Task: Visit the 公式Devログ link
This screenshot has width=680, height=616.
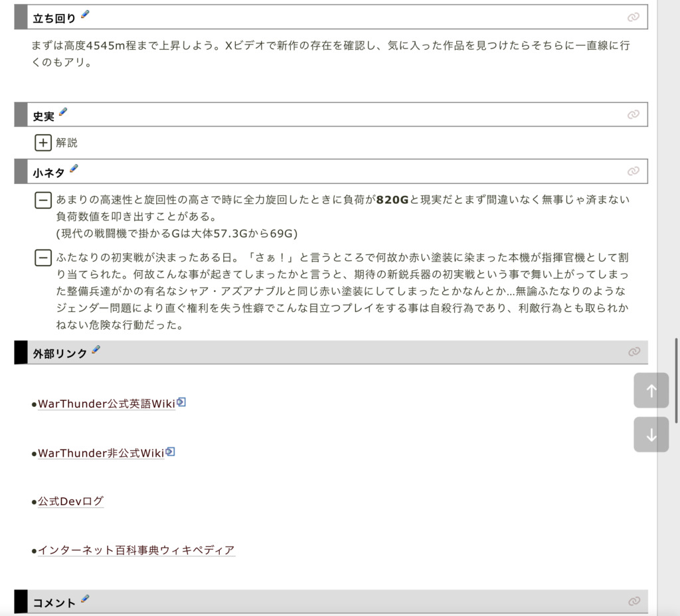Action: 70,501
